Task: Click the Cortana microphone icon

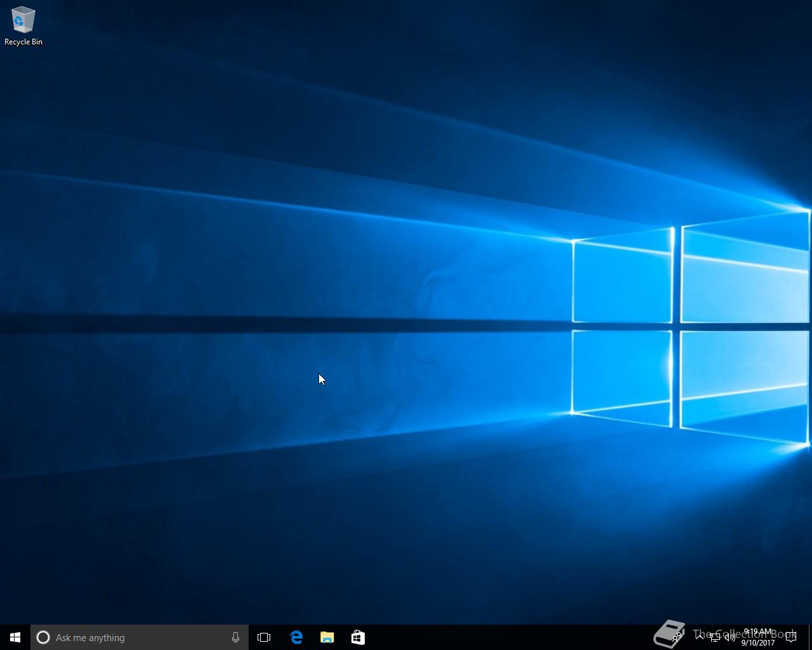Action: tap(235, 637)
